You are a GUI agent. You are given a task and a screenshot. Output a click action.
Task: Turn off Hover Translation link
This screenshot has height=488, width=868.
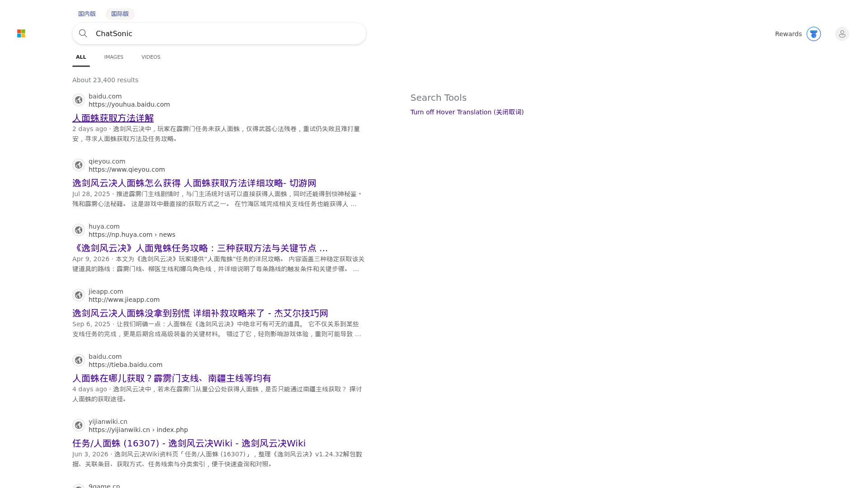click(x=467, y=112)
